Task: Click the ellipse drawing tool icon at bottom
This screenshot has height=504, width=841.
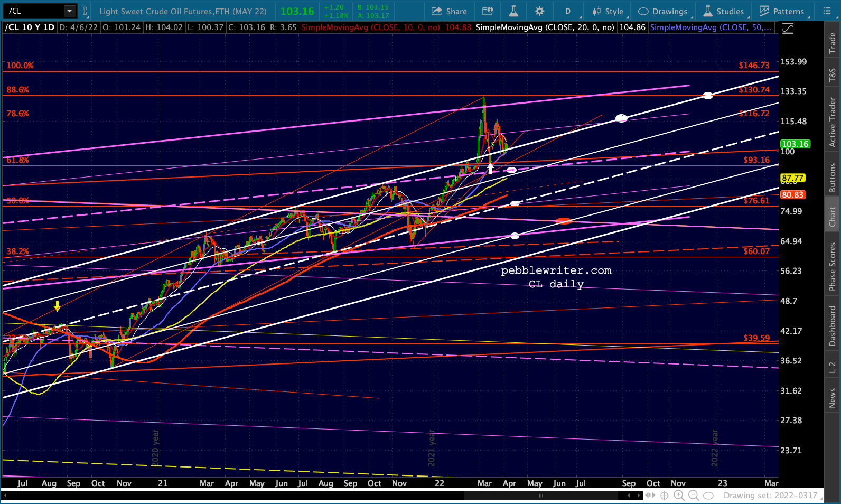Action: point(709,496)
